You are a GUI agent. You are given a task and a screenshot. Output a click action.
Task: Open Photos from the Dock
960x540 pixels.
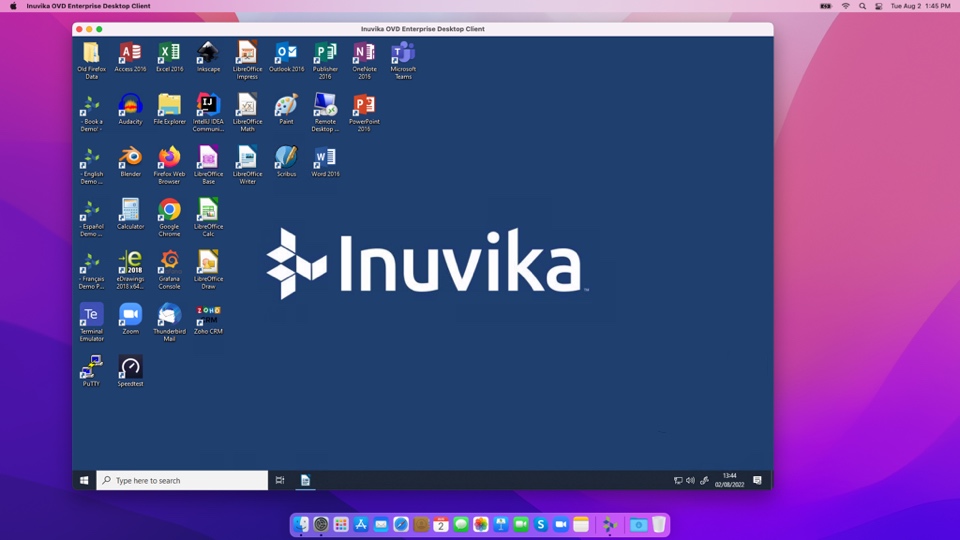481,525
